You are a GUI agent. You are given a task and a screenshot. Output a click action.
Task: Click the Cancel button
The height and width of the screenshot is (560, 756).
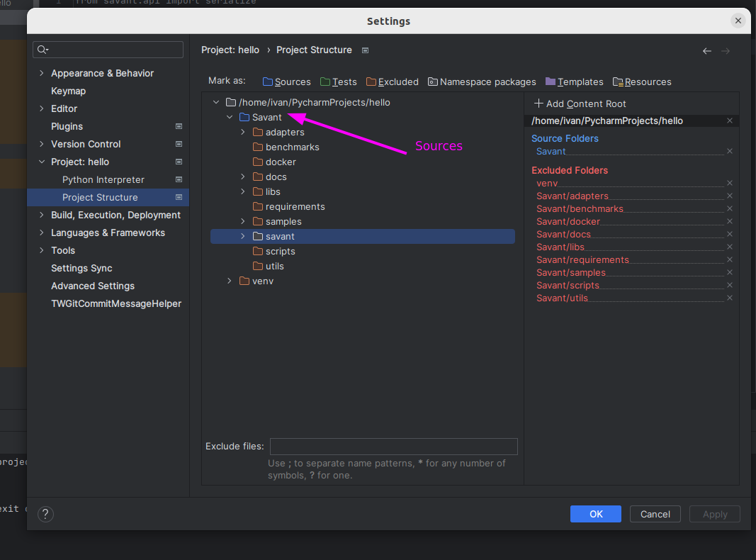coord(655,514)
